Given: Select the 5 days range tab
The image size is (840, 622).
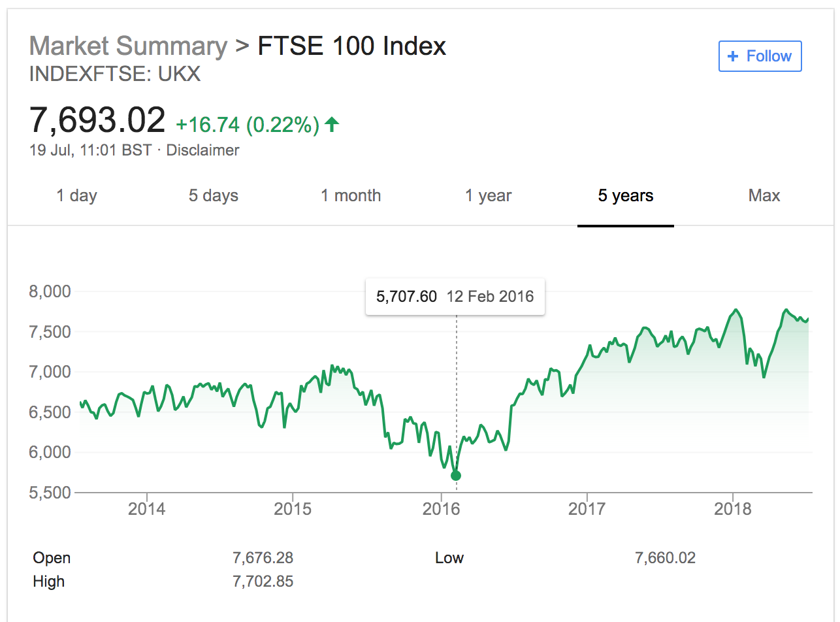Looking at the screenshot, I should 214,195.
